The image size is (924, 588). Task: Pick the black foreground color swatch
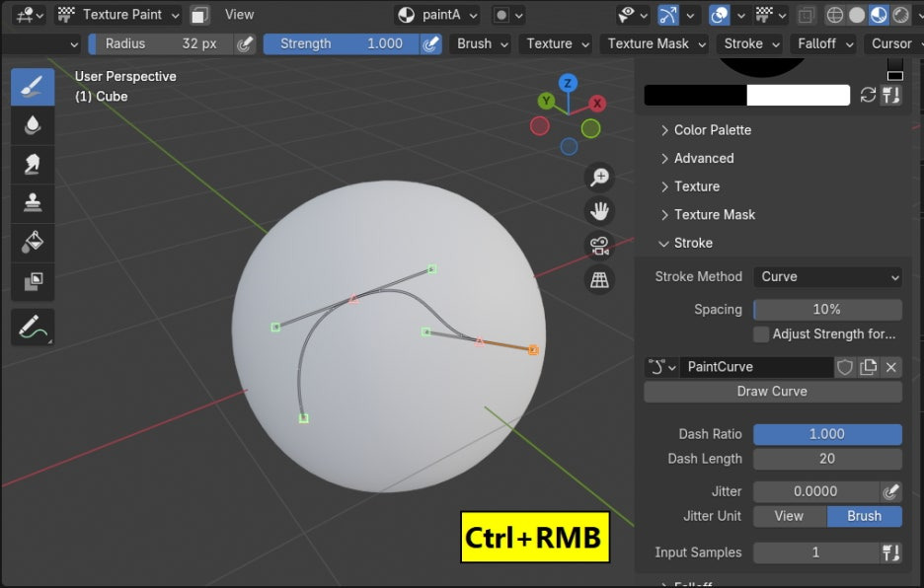click(695, 96)
